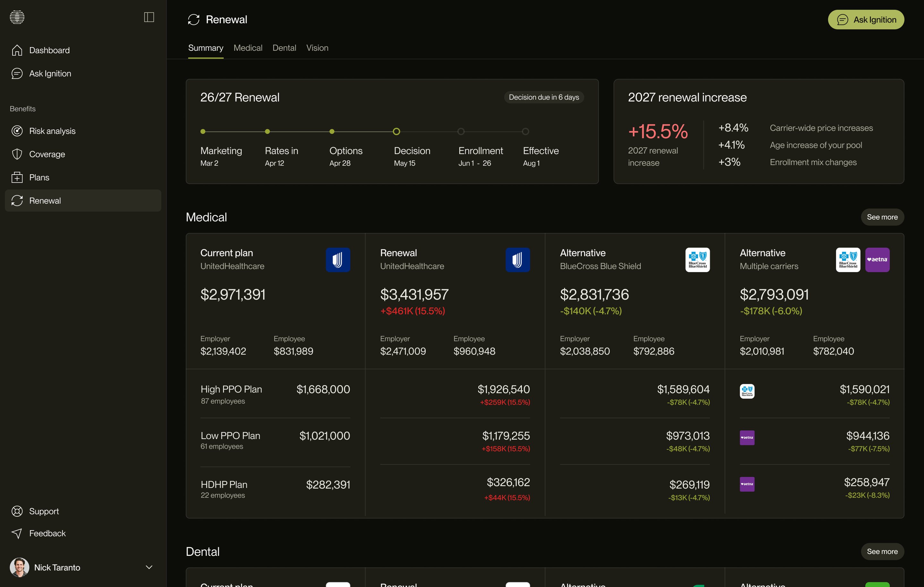Image resolution: width=924 pixels, height=587 pixels.
Task: Select the Options timeline dot
Action: pyautogui.click(x=332, y=132)
